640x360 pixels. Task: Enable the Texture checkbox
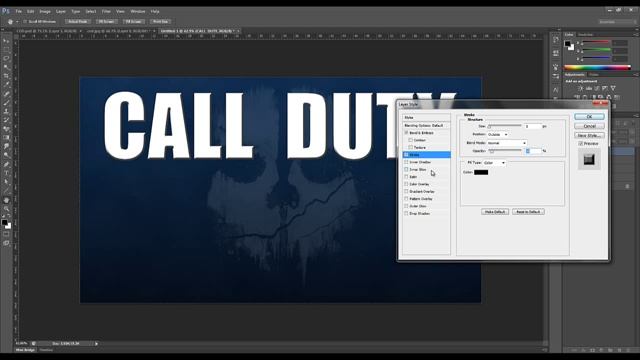[411, 147]
